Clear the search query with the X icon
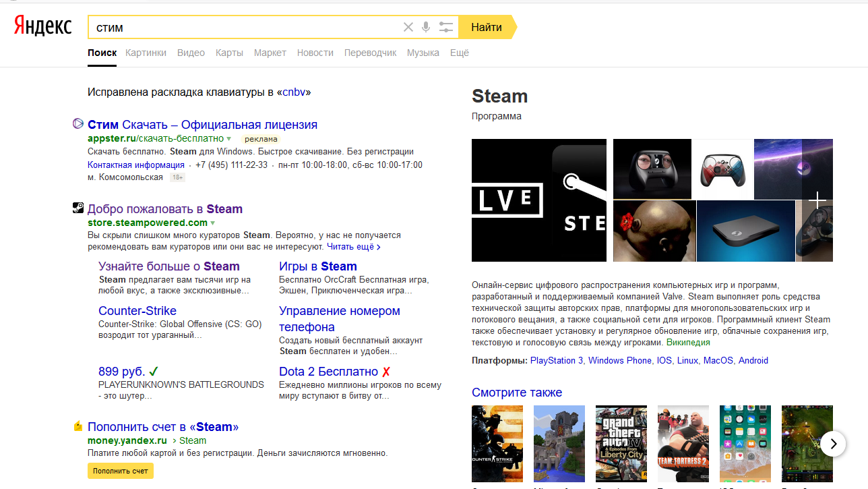 pyautogui.click(x=408, y=27)
